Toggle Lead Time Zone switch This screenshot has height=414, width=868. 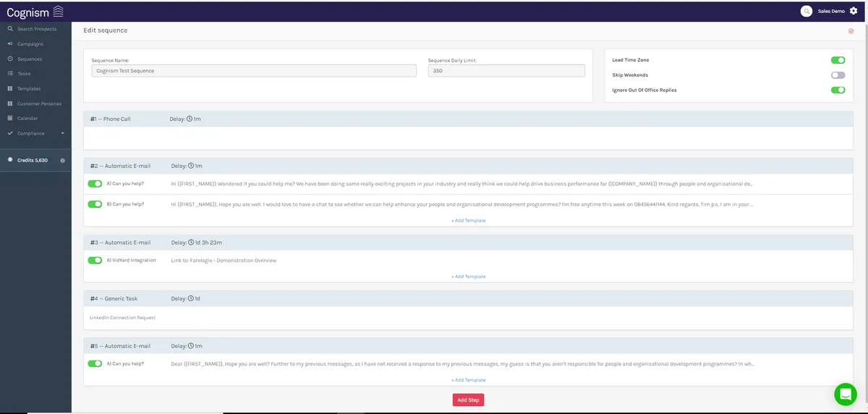(838, 60)
